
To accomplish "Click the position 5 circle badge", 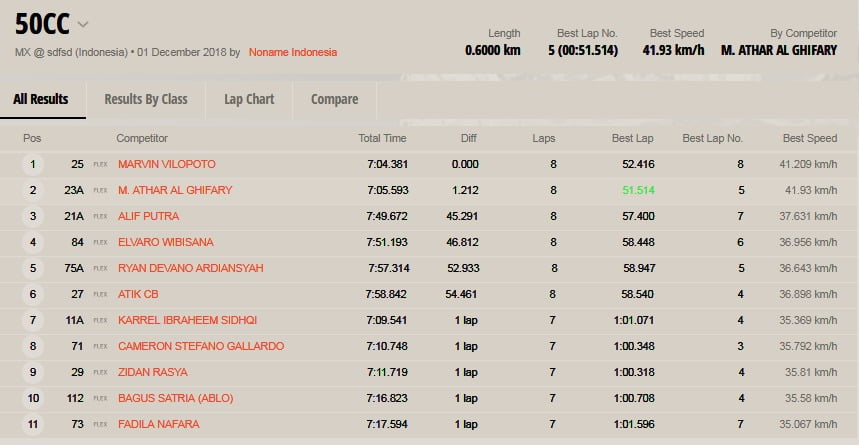I will point(33,268).
